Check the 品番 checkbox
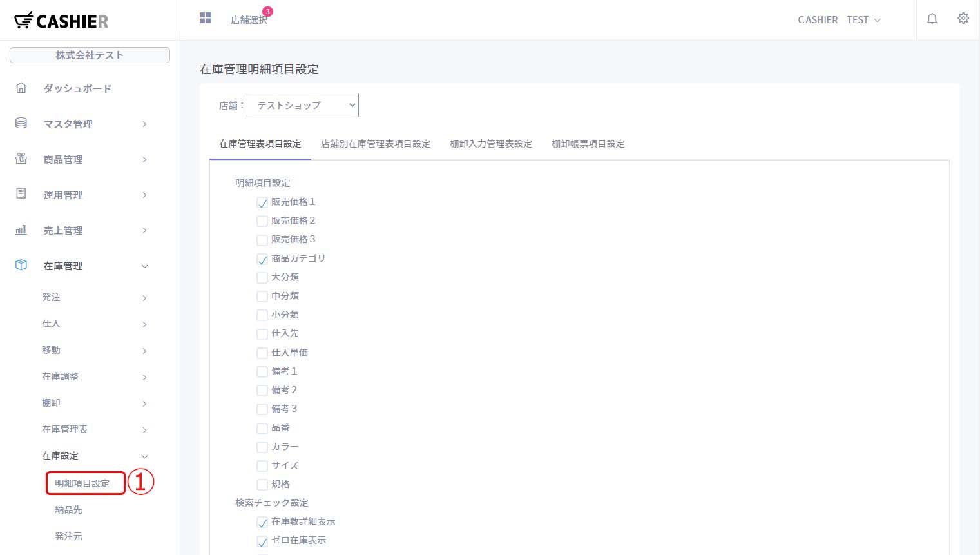Screen dimensions: 980x555 click(262, 428)
